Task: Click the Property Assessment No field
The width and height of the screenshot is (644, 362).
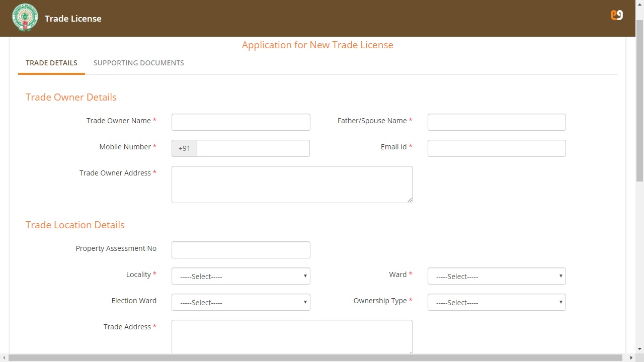Action: pos(240,250)
